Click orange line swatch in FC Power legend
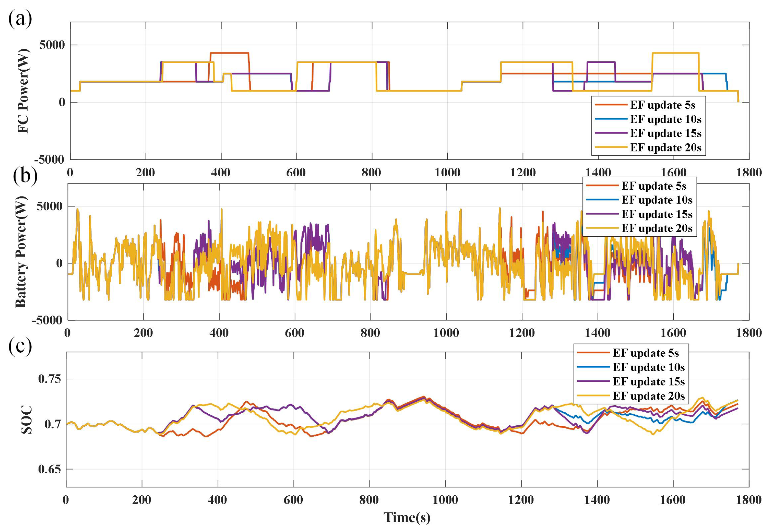This screenshot has width=769, height=532. pyautogui.click(x=611, y=105)
